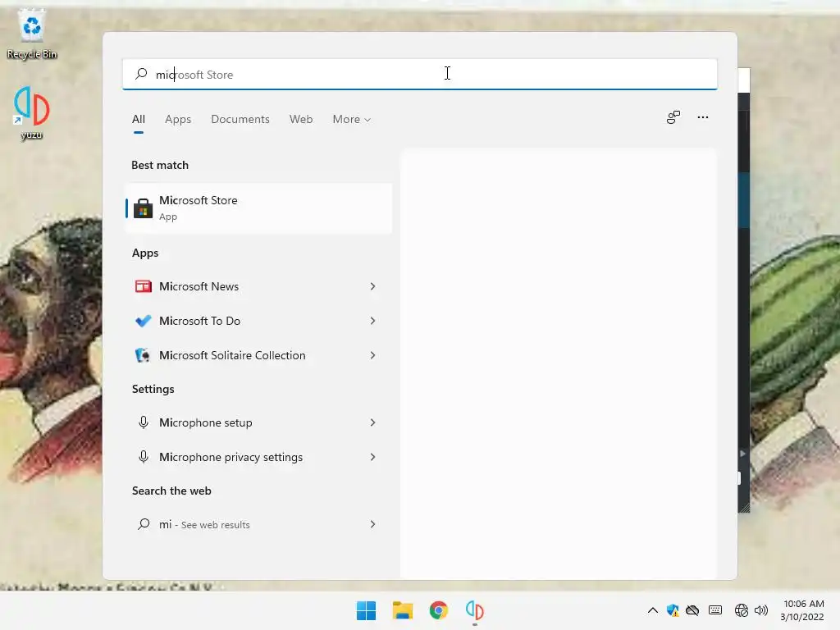Open the search feedback people icon
This screenshot has height=630, width=840.
click(673, 117)
